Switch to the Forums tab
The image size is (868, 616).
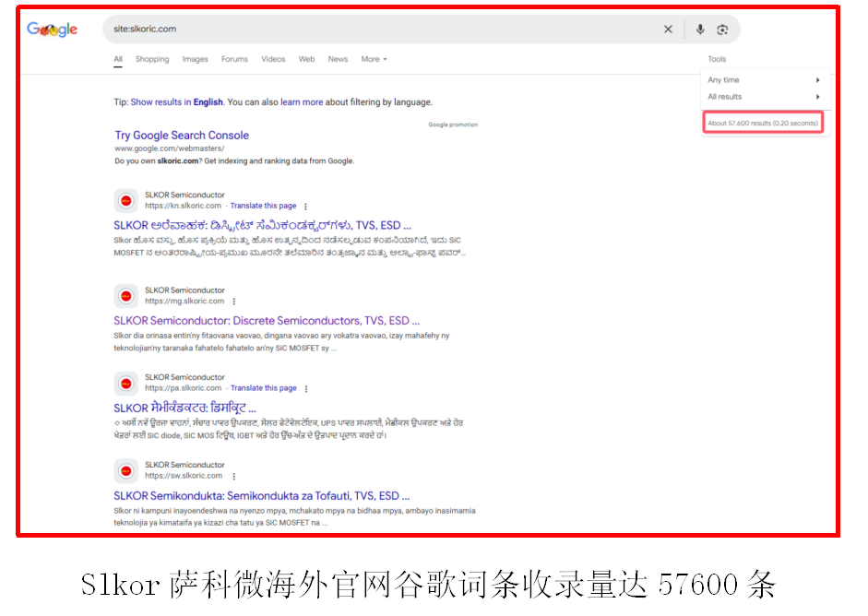tap(234, 59)
